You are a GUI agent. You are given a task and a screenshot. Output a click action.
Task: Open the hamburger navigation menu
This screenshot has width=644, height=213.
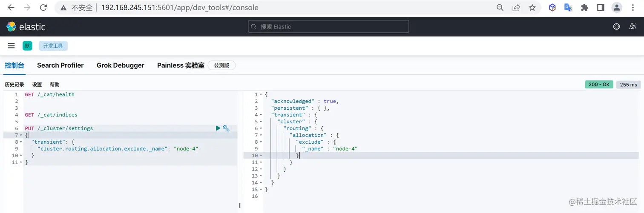coord(11,46)
